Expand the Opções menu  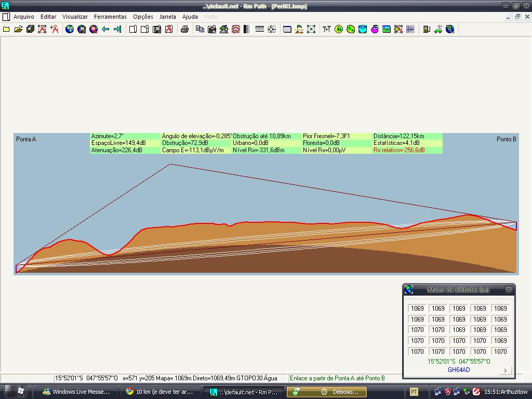click(x=143, y=17)
